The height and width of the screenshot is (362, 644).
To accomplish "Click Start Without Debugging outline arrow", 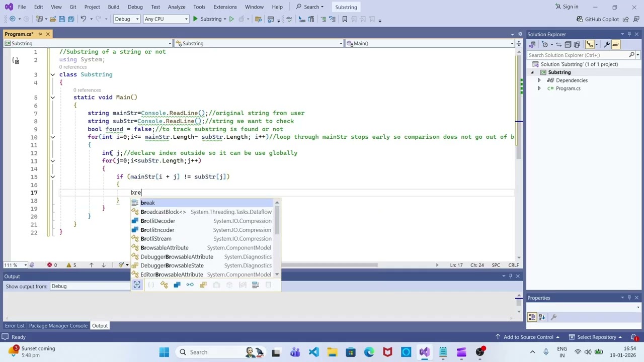I will (231, 19).
